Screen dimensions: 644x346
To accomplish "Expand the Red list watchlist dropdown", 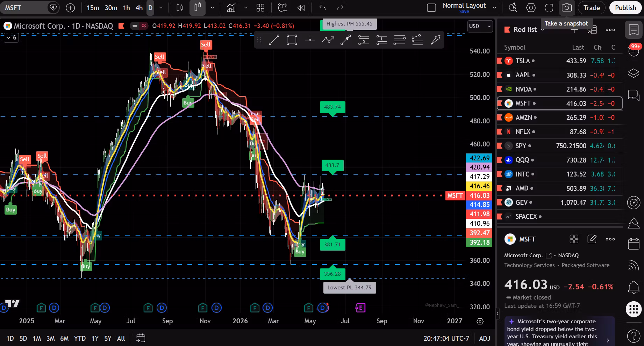I will 542,30.
